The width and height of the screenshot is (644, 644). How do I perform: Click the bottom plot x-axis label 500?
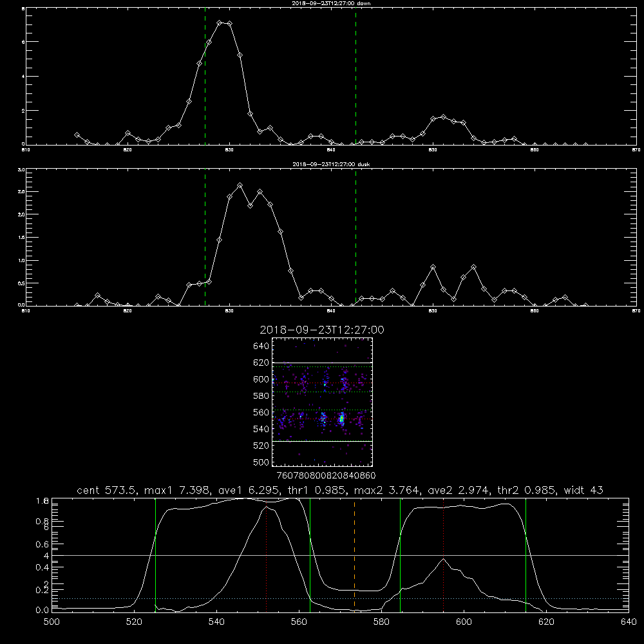point(52,622)
